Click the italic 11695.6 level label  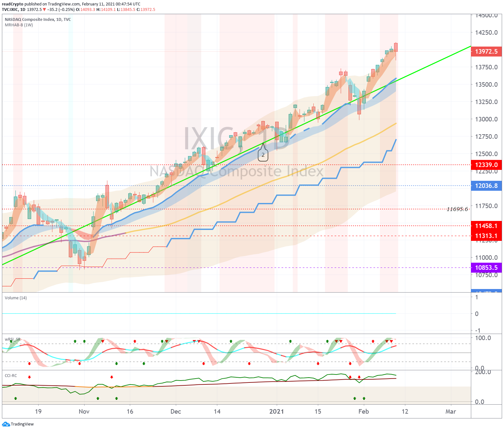(457, 209)
